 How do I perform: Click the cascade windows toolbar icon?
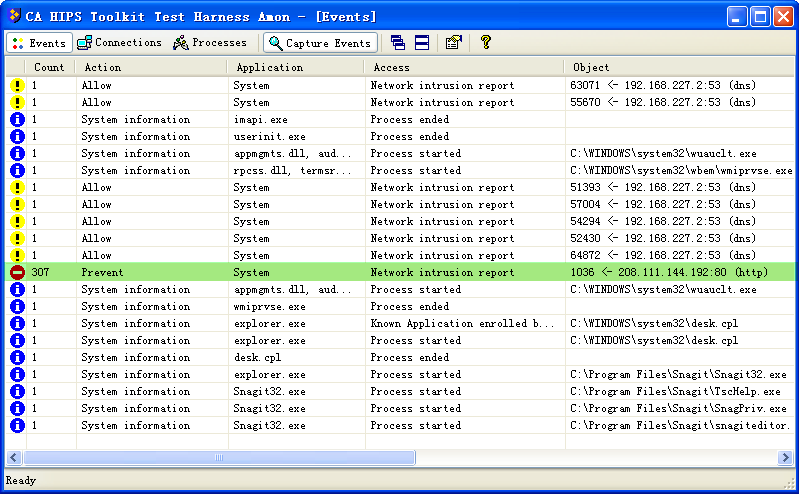click(397, 43)
